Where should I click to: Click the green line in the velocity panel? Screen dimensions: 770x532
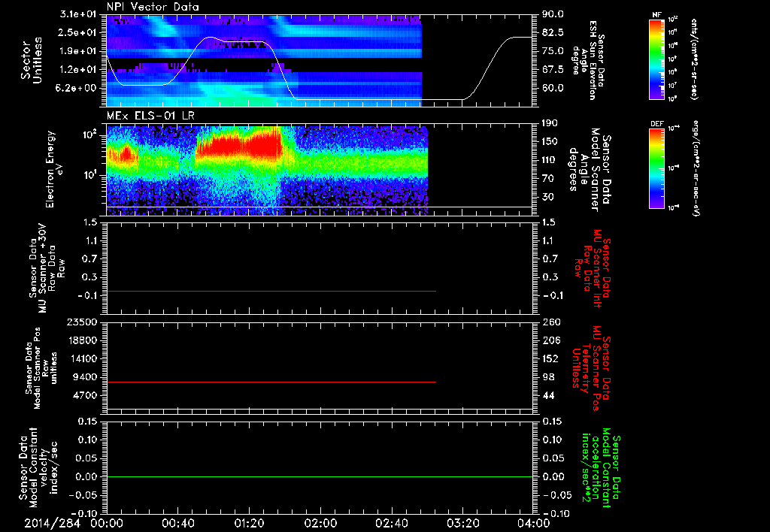[320, 476]
